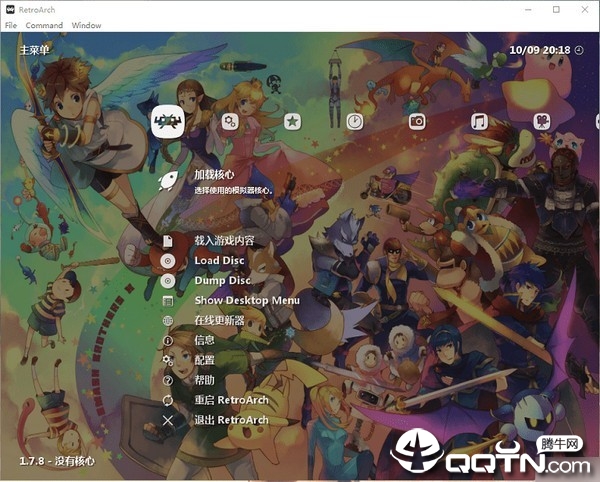Click the question mark icon beside 帮助

[168, 380]
